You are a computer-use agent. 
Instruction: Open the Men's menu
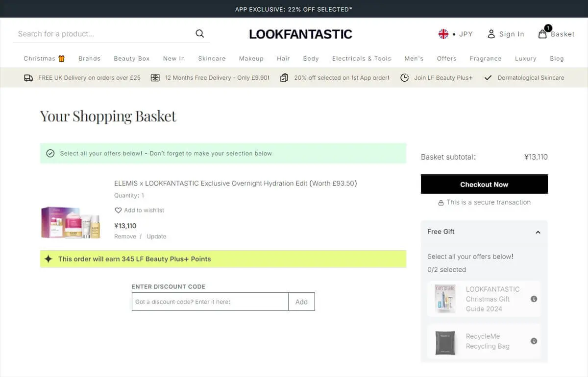pyautogui.click(x=414, y=58)
